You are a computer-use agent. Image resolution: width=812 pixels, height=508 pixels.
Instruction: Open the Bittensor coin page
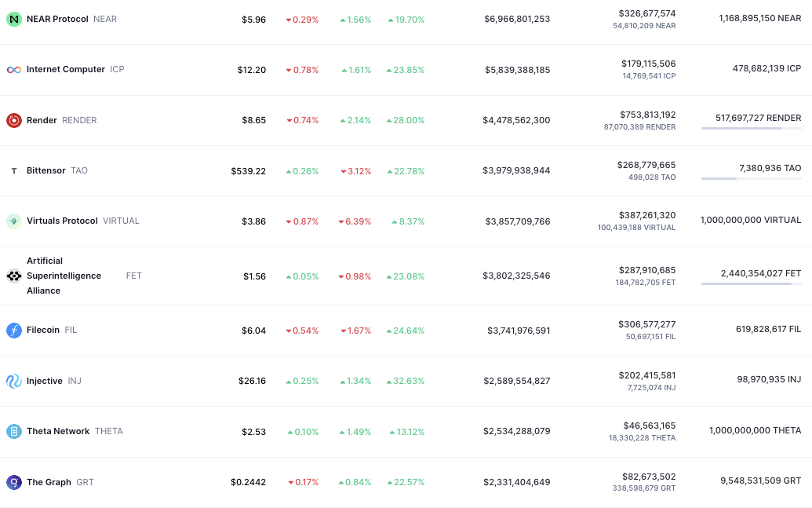(x=46, y=170)
